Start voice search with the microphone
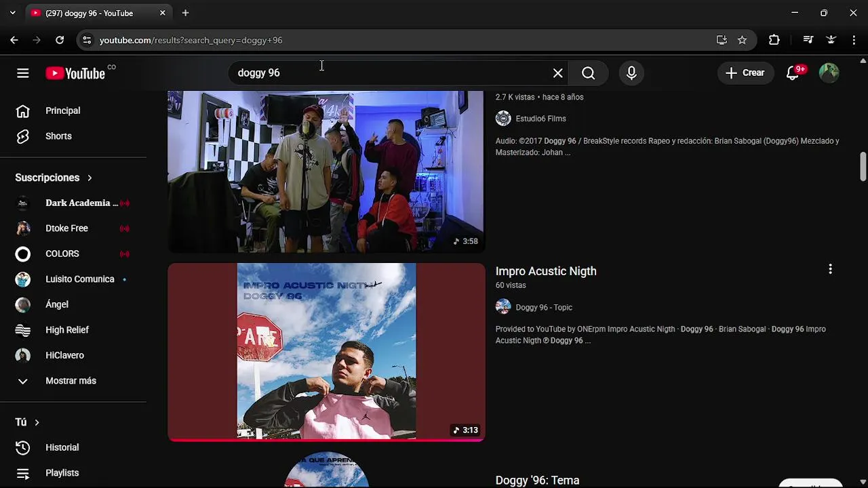This screenshot has width=868, height=488. 631,73
